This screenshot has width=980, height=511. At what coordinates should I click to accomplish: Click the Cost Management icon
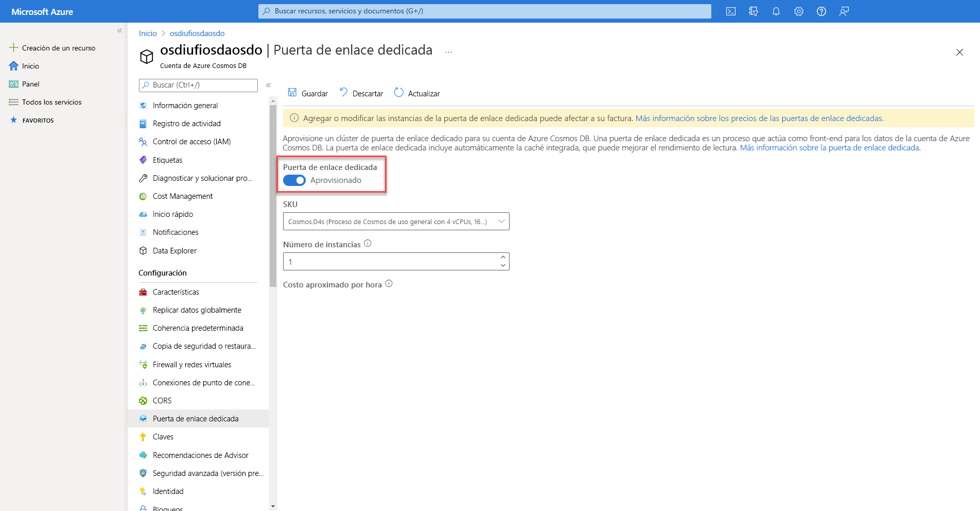[x=143, y=196]
